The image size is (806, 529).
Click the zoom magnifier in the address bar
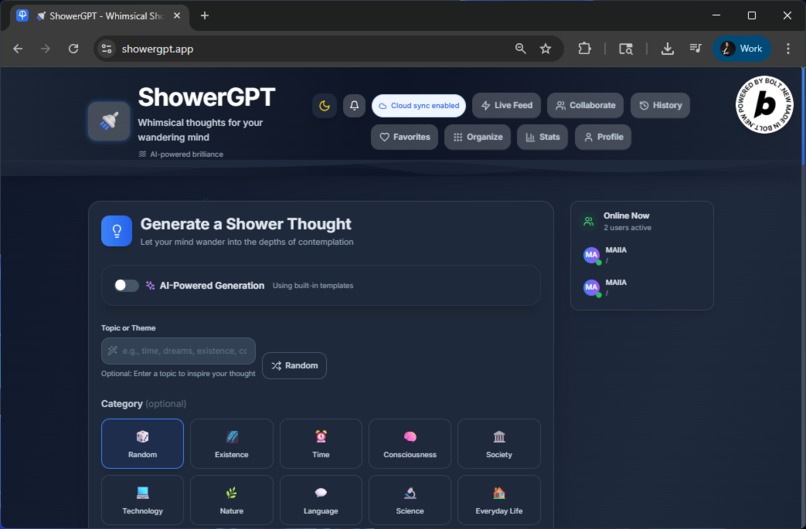tap(520, 49)
